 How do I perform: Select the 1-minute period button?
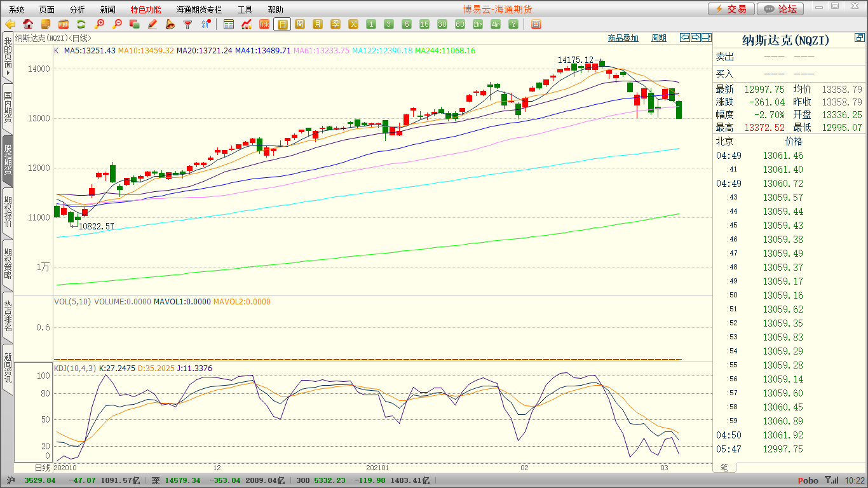(x=371, y=24)
